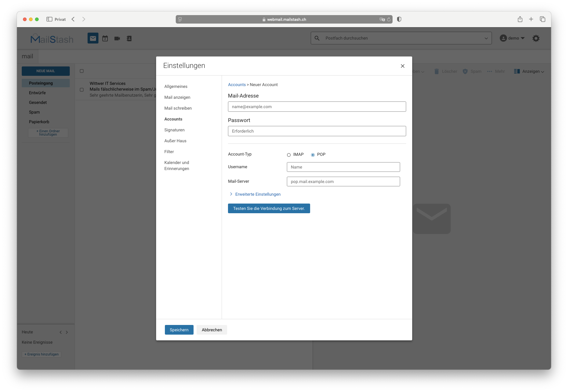The height and width of the screenshot is (392, 568).
Task: Open Mail schreiben settings
Action: point(178,108)
